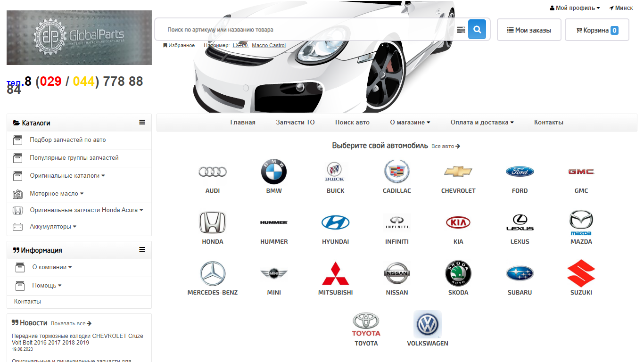Click the GlobalParts site logo
The height and width of the screenshot is (362, 644).
(x=79, y=38)
